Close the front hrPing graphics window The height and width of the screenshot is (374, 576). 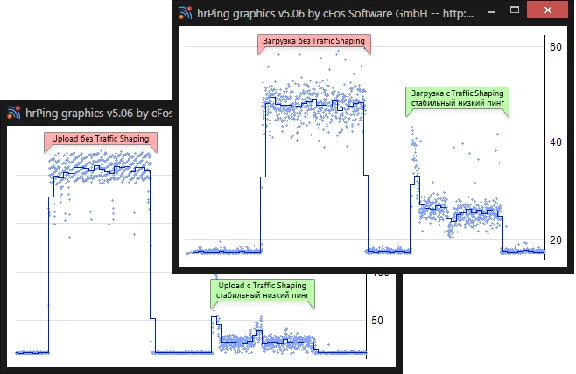tap(547, 10)
